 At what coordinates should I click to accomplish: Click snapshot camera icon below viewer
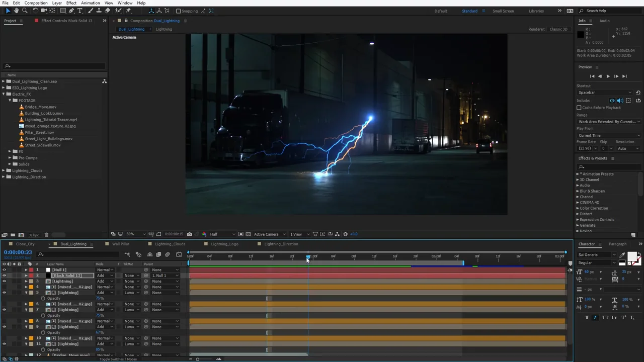point(189,234)
